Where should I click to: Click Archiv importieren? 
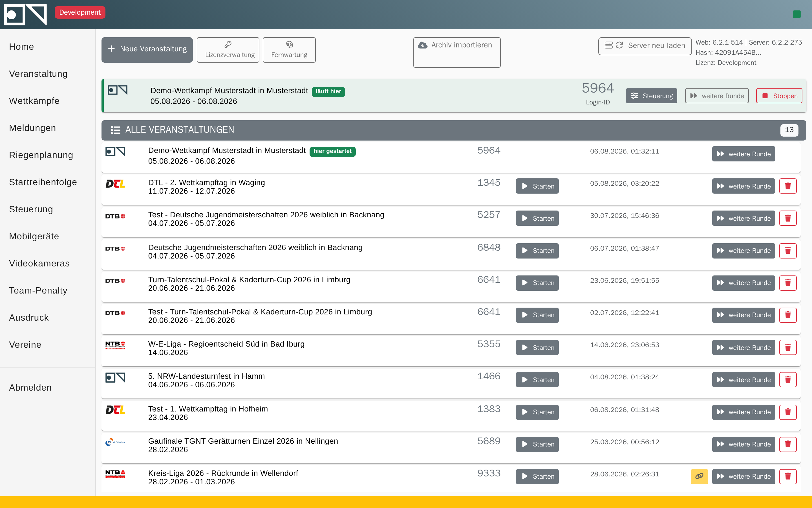pyautogui.click(x=457, y=52)
